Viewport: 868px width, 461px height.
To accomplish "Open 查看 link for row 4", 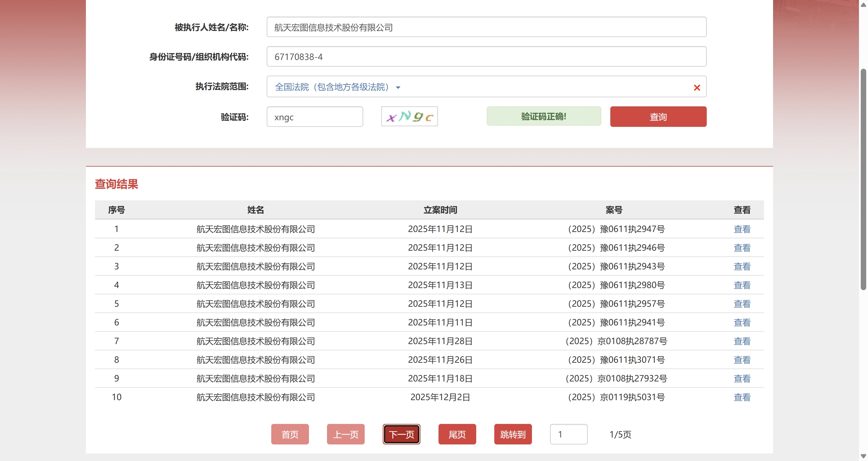I will coord(742,285).
